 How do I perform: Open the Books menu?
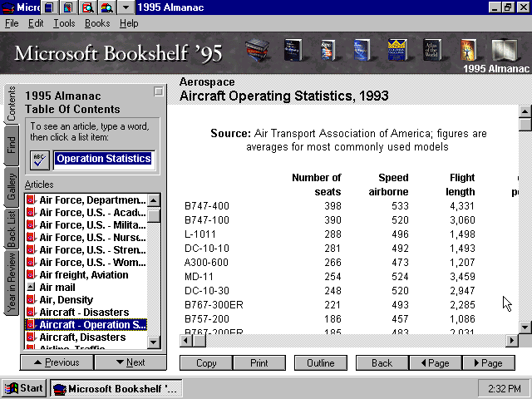point(97,23)
